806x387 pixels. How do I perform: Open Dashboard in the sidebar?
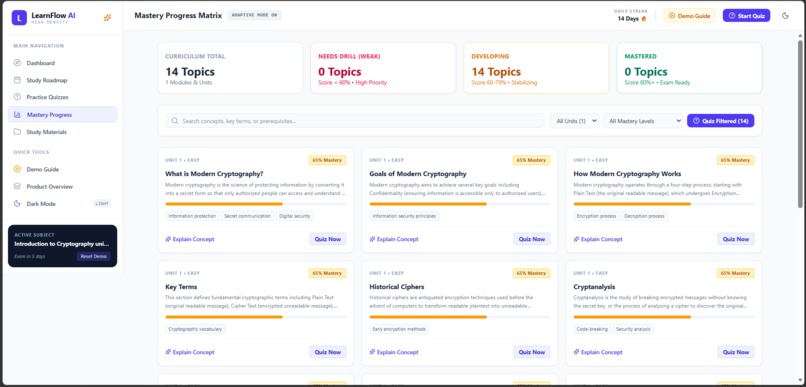pyautogui.click(x=63, y=63)
